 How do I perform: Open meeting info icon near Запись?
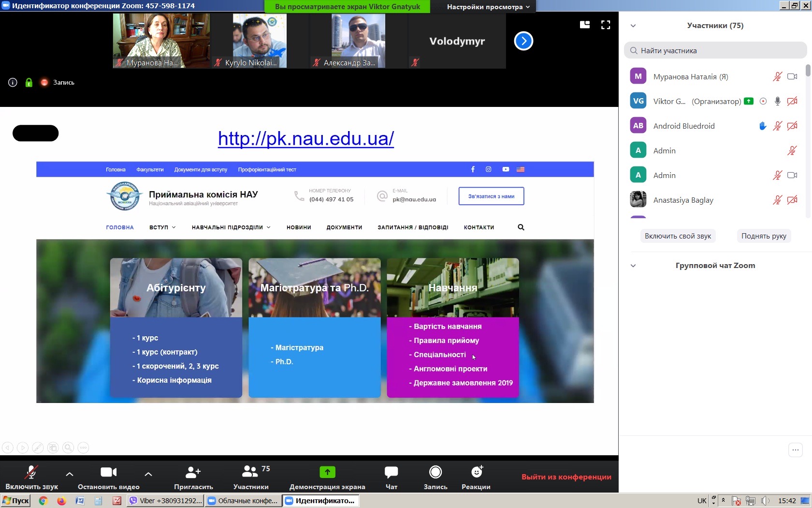point(13,83)
